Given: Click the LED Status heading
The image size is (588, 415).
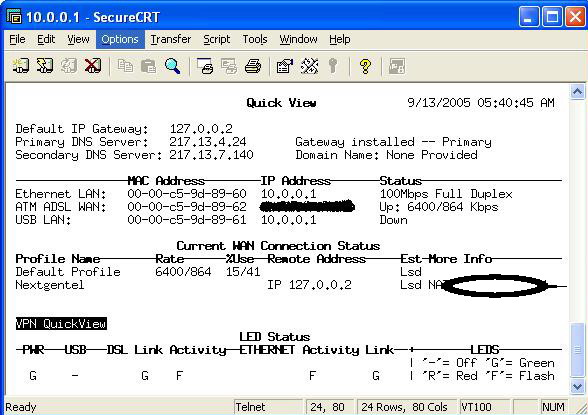Looking at the screenshot, I should tap(274, 337).
